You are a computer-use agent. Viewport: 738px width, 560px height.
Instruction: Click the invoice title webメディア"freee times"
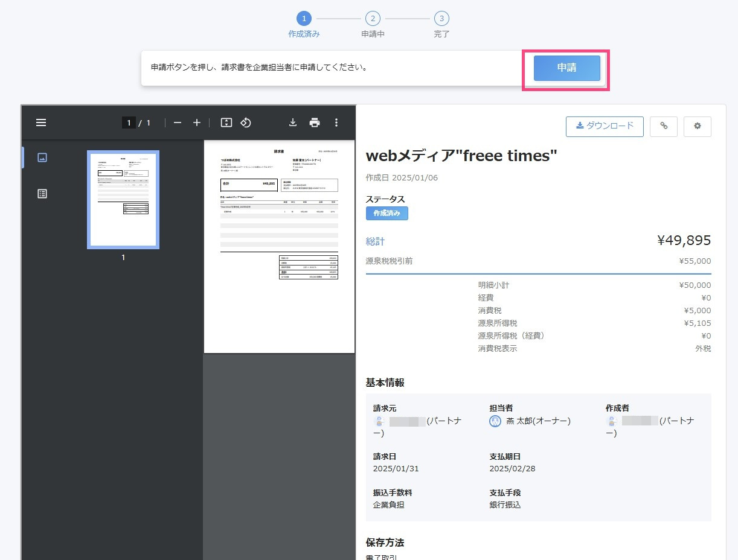(x=461, y=156)
